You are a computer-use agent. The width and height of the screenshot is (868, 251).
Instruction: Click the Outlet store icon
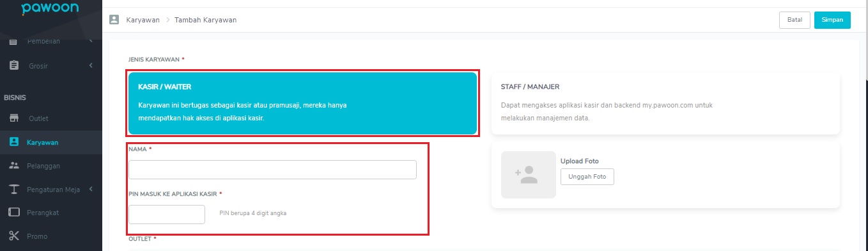coord(14,118)
